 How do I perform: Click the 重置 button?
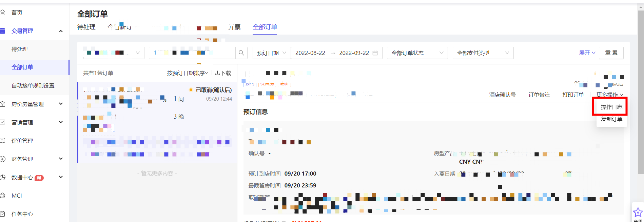611,53
